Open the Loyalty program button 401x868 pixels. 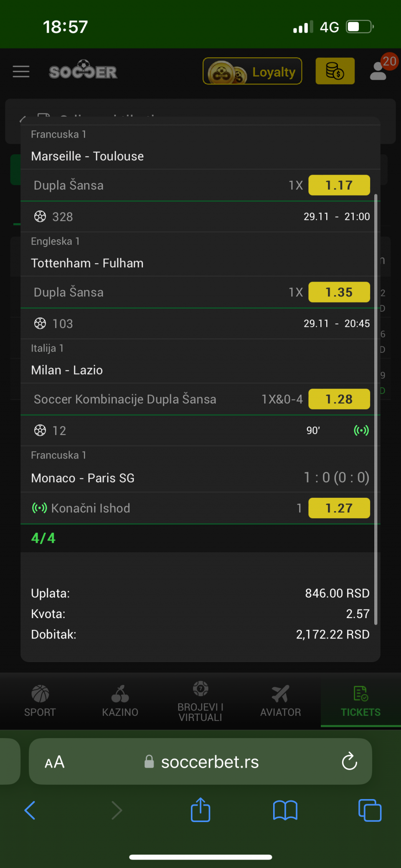tap(252, 71)
